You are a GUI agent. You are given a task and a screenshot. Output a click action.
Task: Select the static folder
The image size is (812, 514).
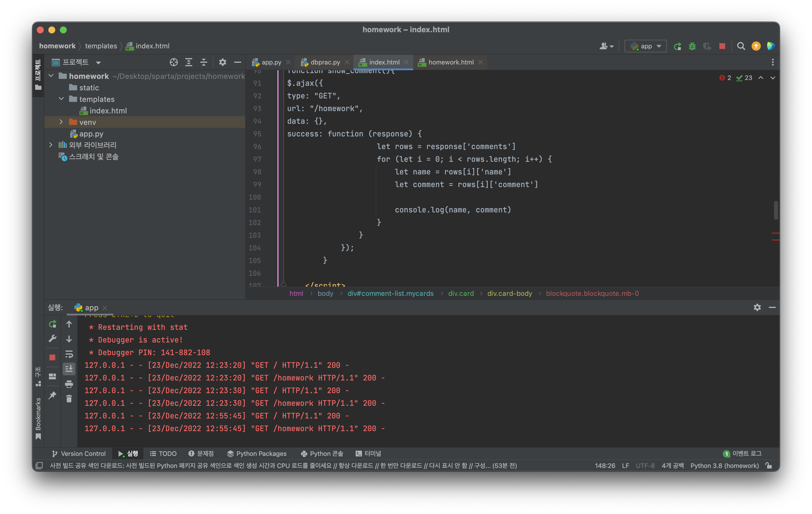pos(84,88)
